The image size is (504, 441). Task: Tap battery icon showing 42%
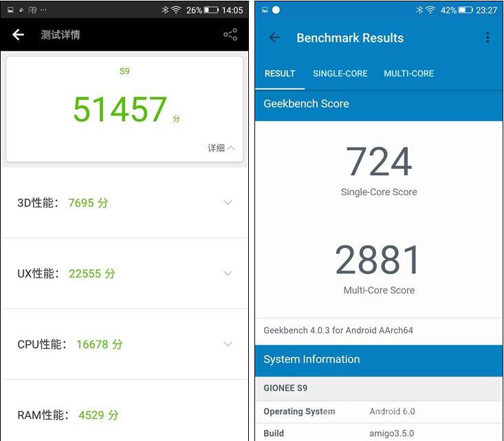click(465, 10)
